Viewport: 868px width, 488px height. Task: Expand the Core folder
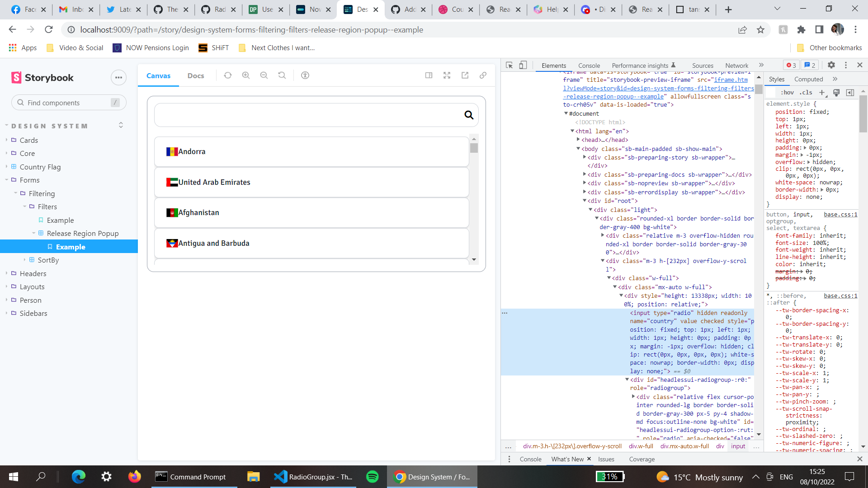click(27, 154)
